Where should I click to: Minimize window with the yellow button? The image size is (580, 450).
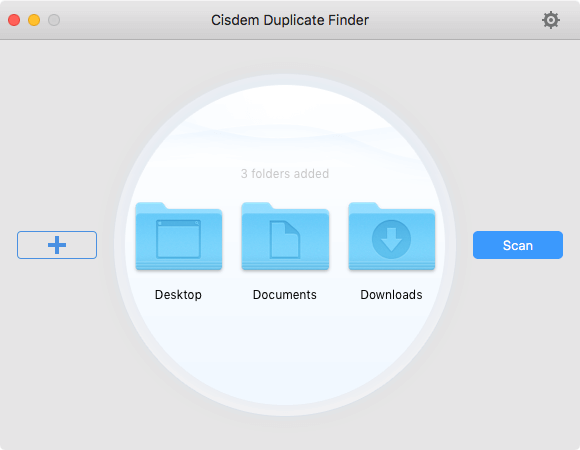click(34, 20)
